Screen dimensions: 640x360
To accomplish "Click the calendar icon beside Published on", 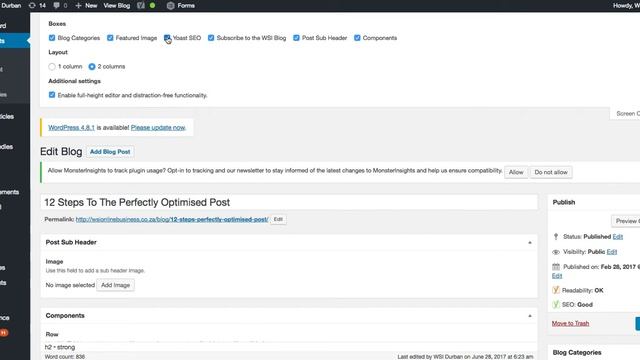I will 556,267.
